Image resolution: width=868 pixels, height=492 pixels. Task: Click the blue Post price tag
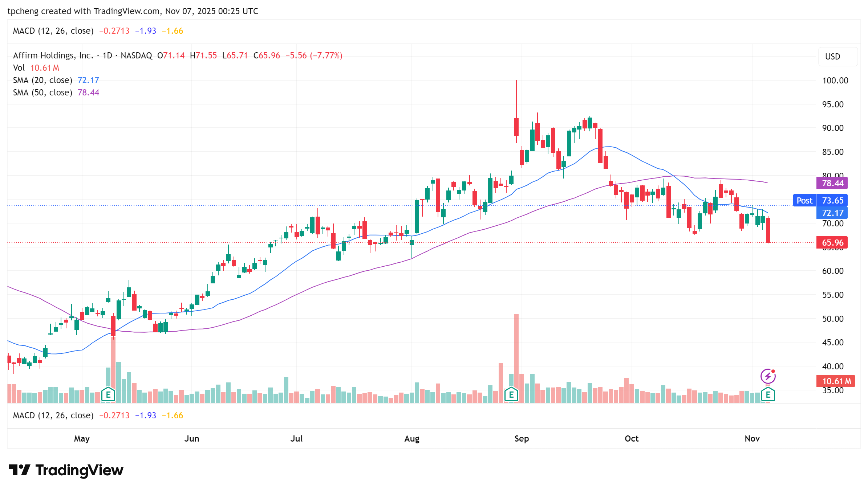point(804,201)
